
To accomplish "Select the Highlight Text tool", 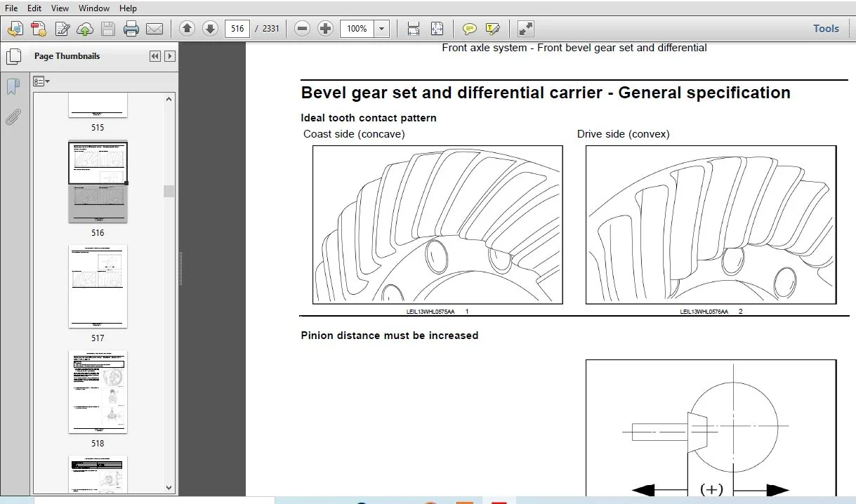I will [x=493, y=29].
